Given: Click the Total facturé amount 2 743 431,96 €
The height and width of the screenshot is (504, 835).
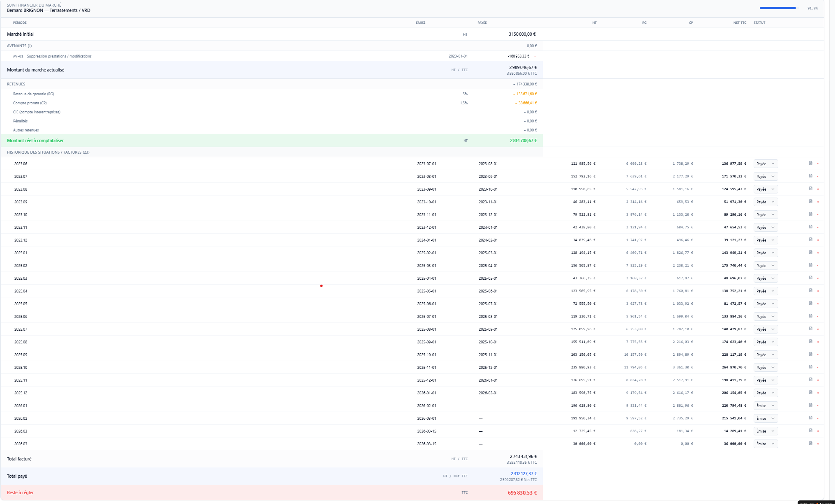Looking at the screenshot, I should 523,456.
